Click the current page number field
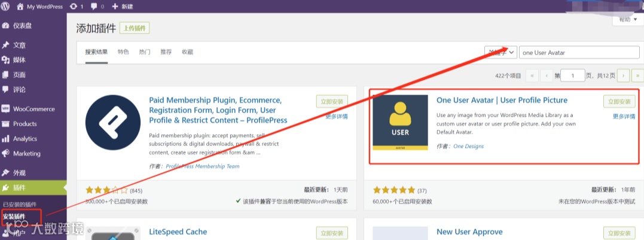The height and width of the screenshot is (240, 644). coord(572,75)
